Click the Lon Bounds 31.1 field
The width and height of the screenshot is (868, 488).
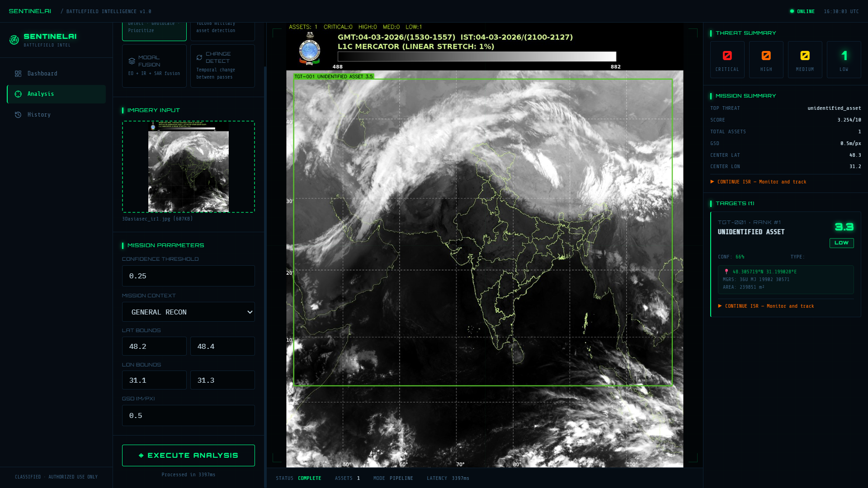(154, 380)
